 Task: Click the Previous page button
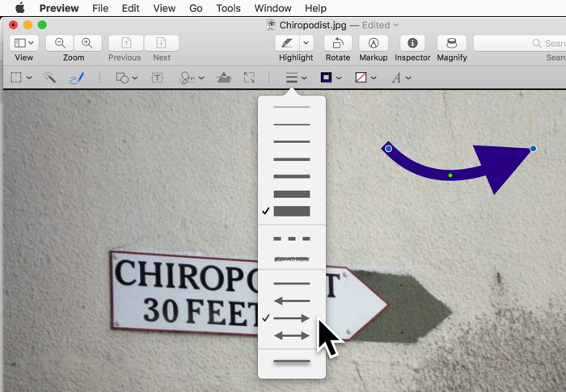coord(126,43)
